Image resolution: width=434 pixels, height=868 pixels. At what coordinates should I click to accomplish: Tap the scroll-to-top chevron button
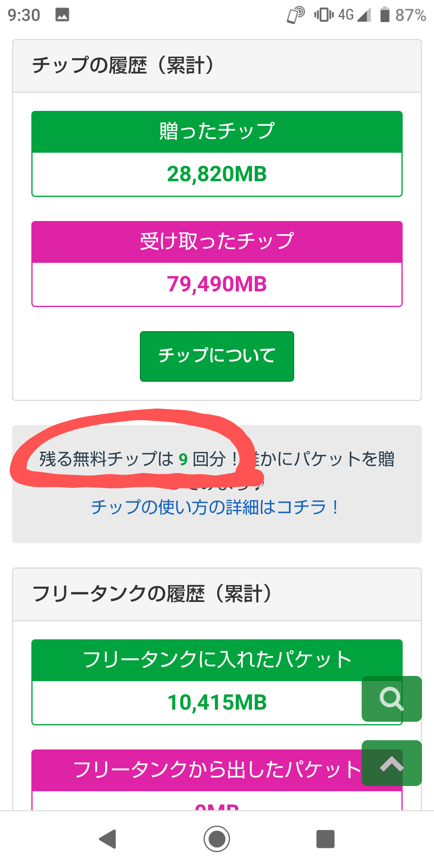click(x=391, y=763)
